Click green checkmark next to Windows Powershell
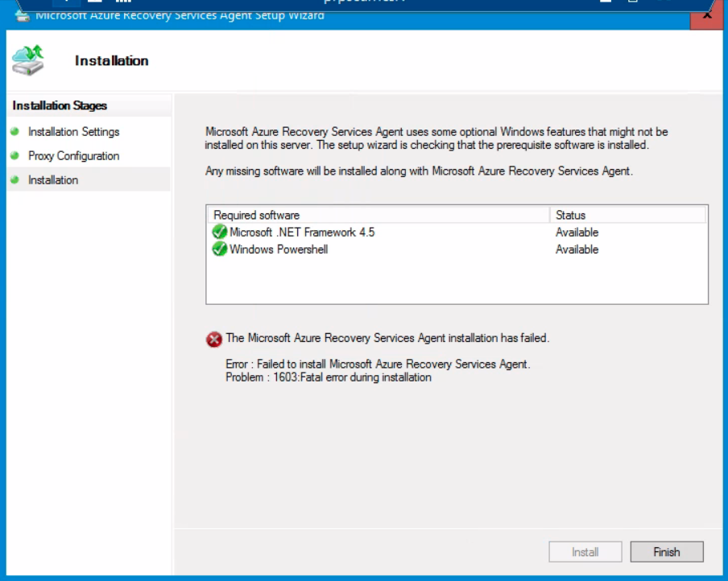The height and width of the screenshot is (581, 728). pos(220,249)
